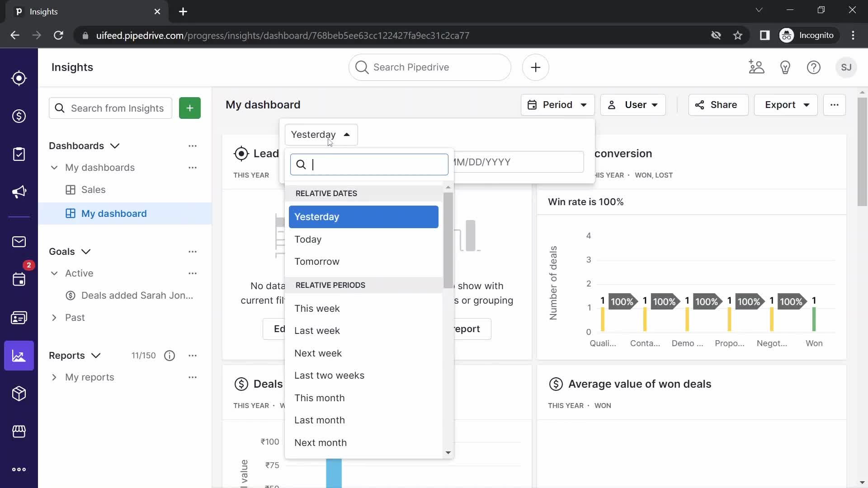This screenshot has height=488, width=868.
Task: Click the Export button
Action: tap(783, 105)
